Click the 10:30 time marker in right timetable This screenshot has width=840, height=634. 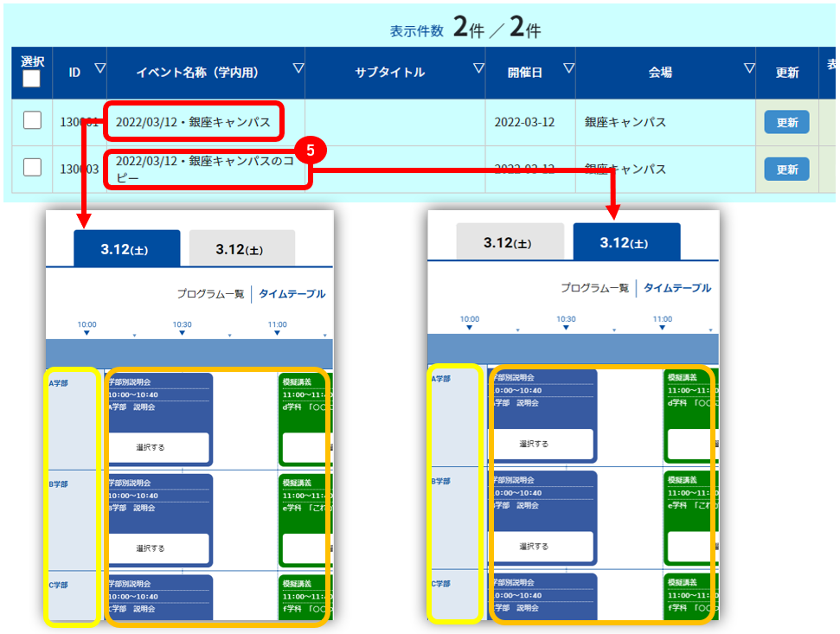click(x=566, y=323)
